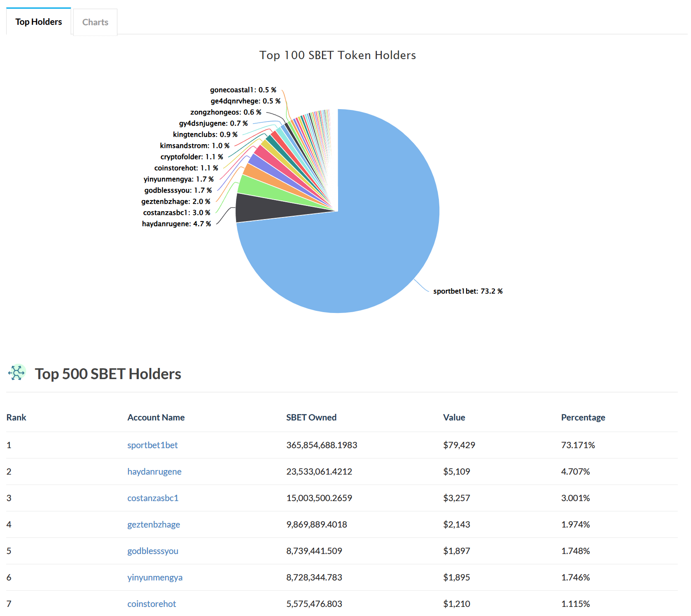691x616 pixels.
Task: Open the yinyunmengya account link
Action: tap(155, 578)
